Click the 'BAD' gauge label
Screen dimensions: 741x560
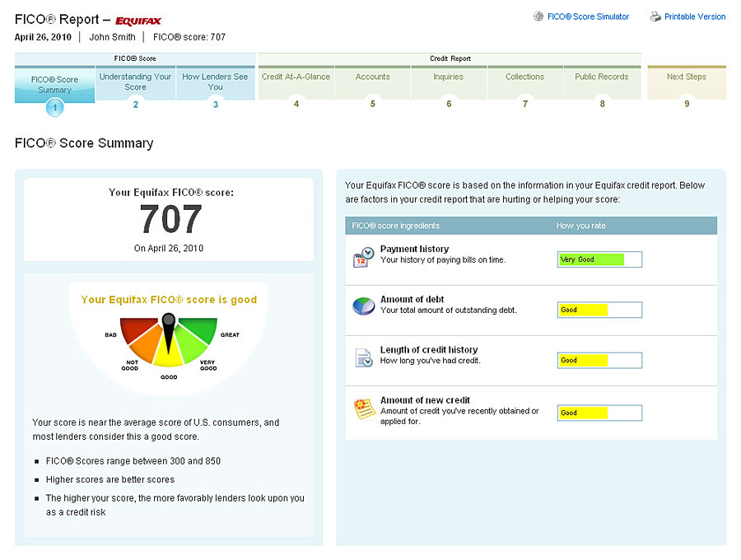point(110,335)
